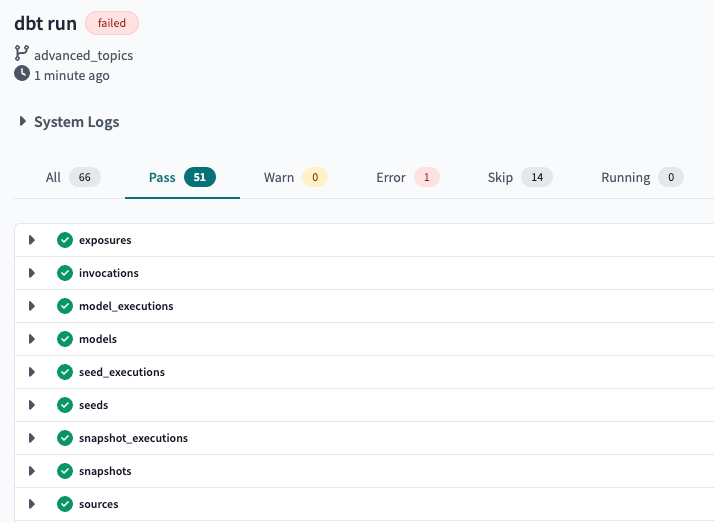Click the git branch icon beside advanced_topics

click(x=21, y=53)
